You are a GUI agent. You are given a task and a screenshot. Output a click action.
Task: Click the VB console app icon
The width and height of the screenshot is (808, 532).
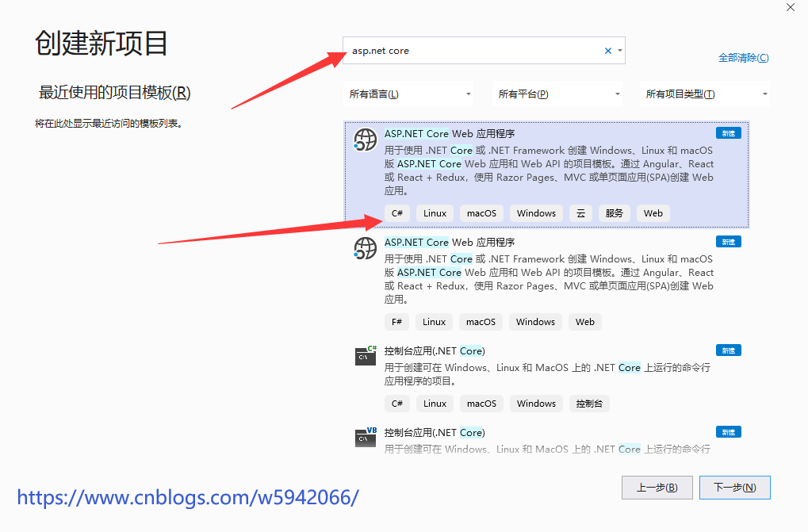365,437
